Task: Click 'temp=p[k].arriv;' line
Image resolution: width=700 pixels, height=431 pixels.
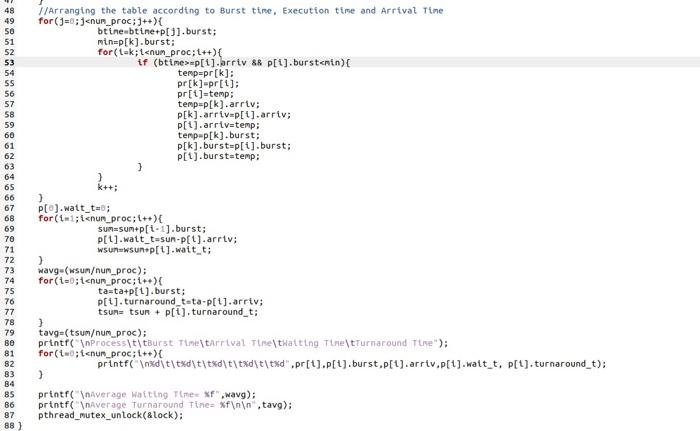Action: [x=218, y=104]
